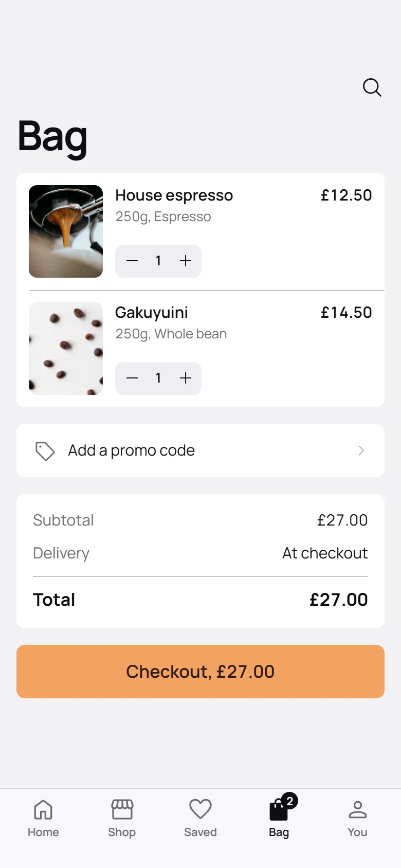Tap the Gakuyuini product title

(152, 313)
